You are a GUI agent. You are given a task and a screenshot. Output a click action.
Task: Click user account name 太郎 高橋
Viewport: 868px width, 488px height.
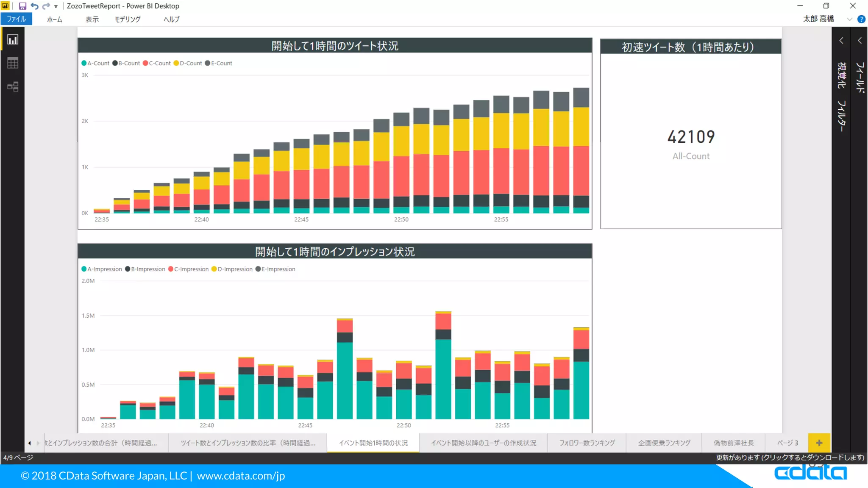818,19
